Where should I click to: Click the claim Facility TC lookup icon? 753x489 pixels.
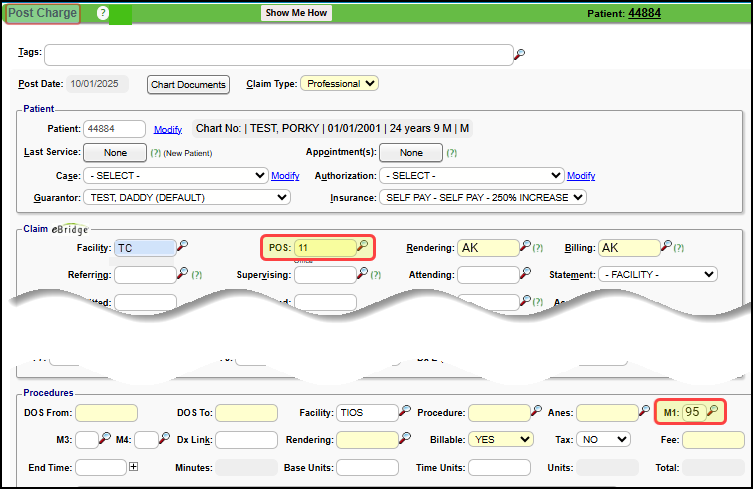[182, 246]
